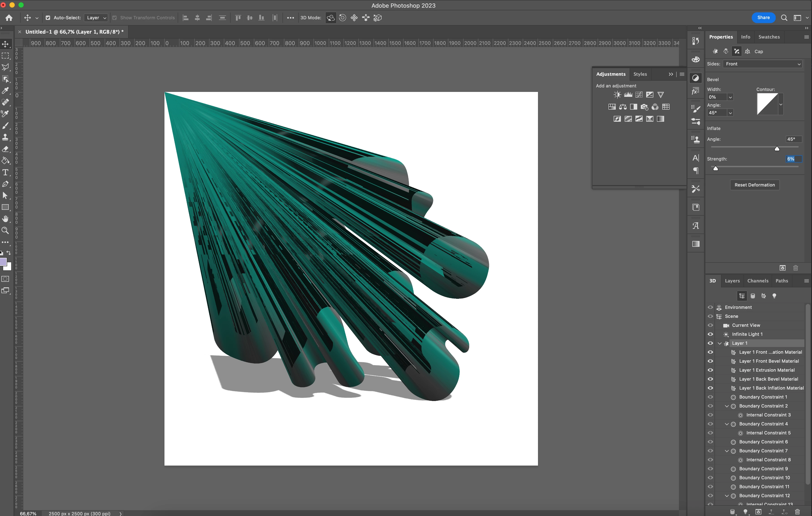
Task: Open the Search icon next to Share
Action: pos(784,18)
